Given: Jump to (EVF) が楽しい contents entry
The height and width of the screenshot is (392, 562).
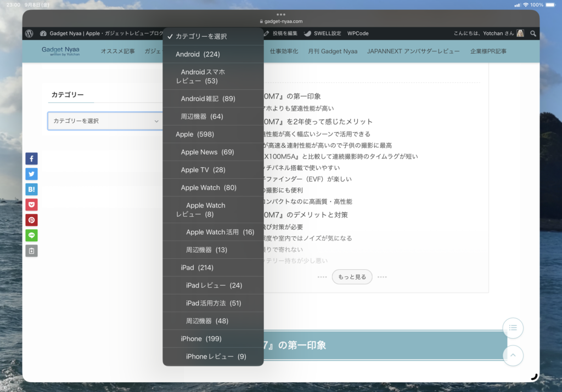Looking at the screenshot, I should pyautogui.click(x=308, y=179).
